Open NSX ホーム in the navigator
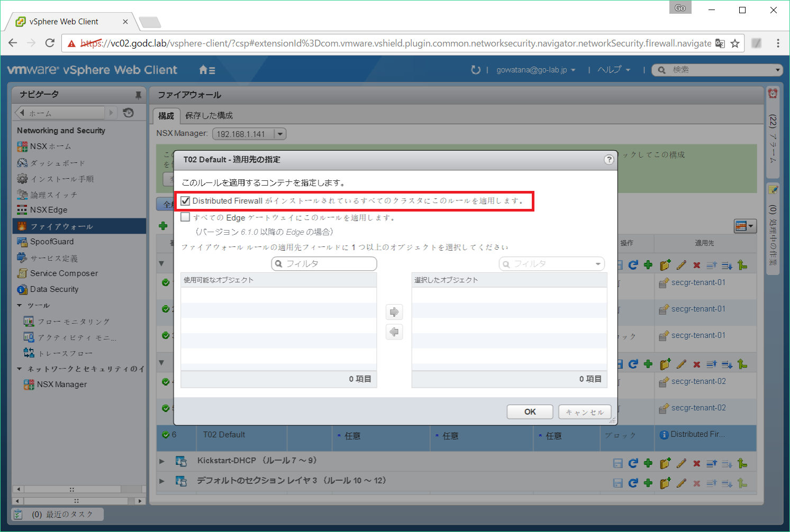This screenshot has height=532, width=790. [44, 146]
